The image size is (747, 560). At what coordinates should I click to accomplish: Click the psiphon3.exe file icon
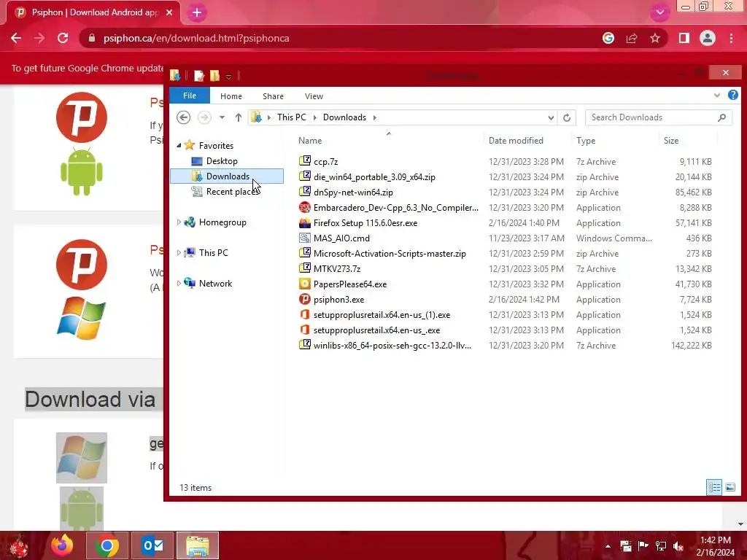click(x=304, y=300)
